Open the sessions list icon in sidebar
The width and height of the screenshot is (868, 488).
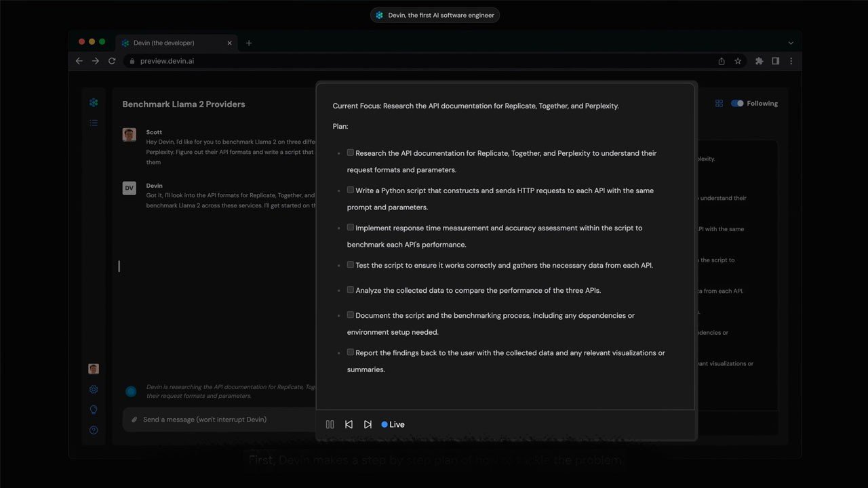click(94, 123)
